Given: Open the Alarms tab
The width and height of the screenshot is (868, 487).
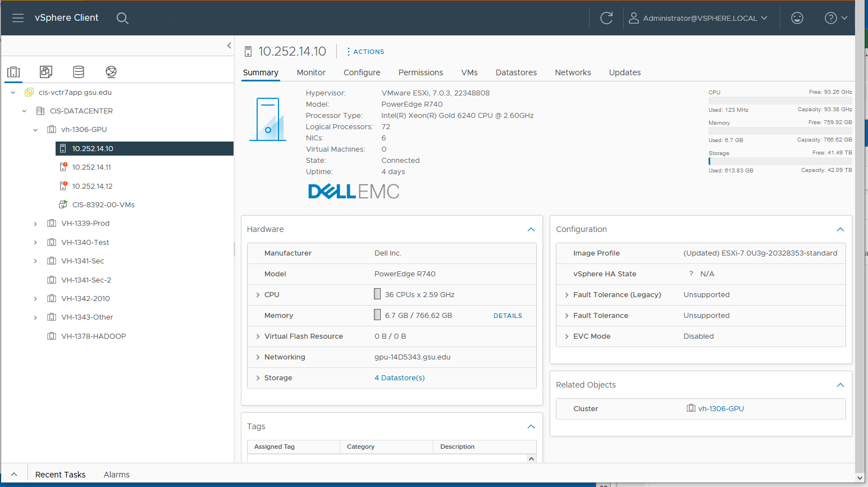Looking at the screenshot, I should (x=116, y=475).
